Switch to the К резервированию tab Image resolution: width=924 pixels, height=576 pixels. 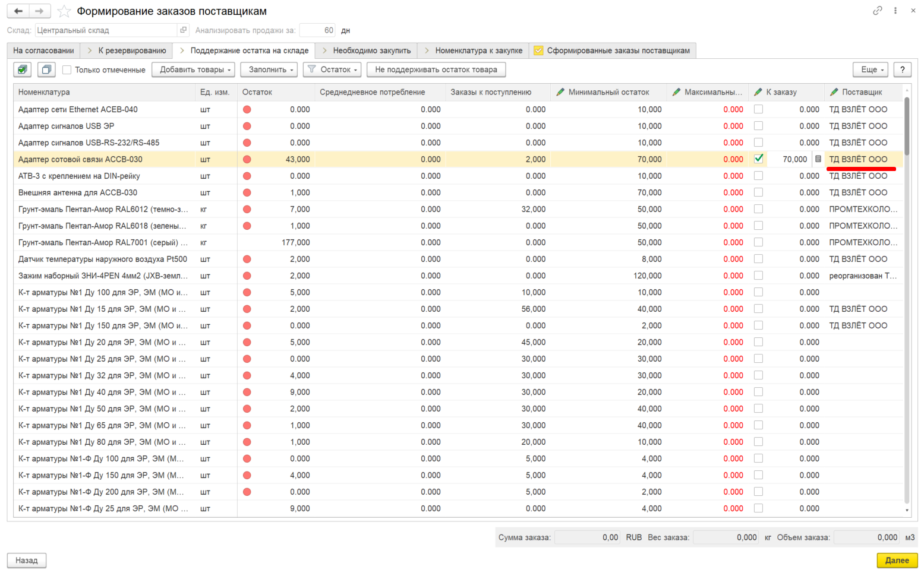pyautogui.click(x=127, y=50)
